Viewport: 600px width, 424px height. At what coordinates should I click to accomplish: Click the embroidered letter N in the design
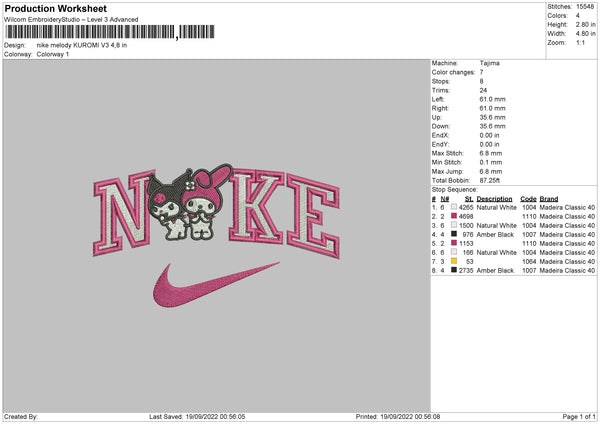122,214
